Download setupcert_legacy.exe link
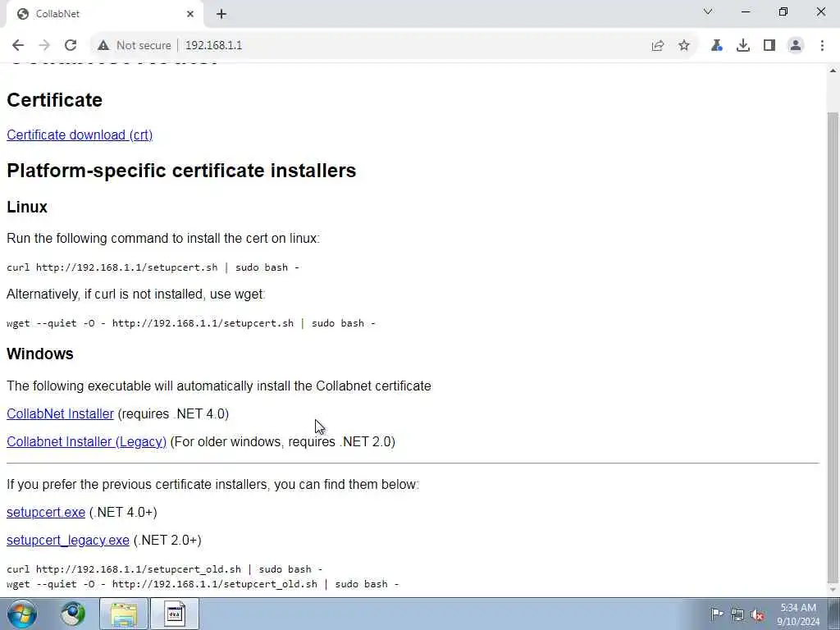Screen dimensions: 840x630 click(68, 541)
